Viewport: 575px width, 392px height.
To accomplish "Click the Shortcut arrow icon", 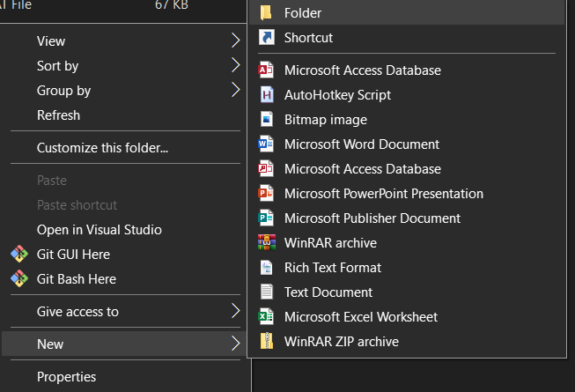I will 267,37.
